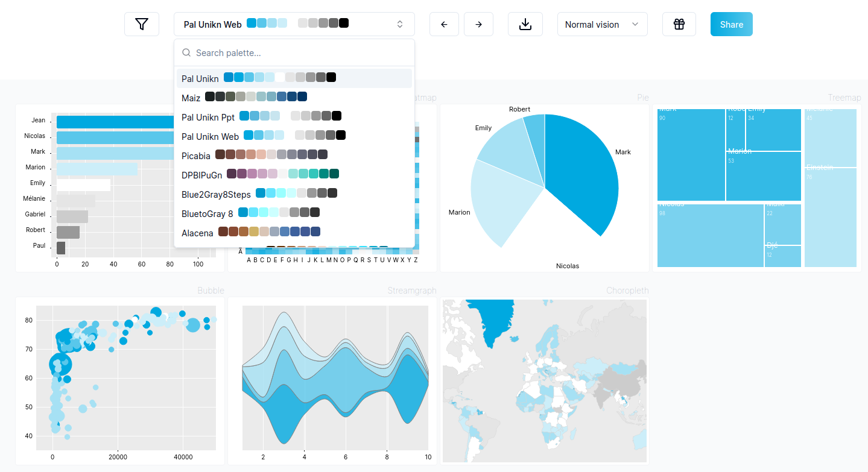The height and width of the screenshot is (472, 868).
Task: Click the black swatch in Pal Unikn row
Action: point(331,78)
